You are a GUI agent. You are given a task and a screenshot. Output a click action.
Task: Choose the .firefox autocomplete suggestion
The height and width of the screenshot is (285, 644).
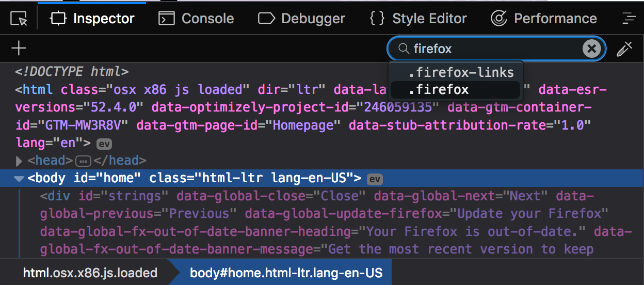pyautogui.click(x=456, y=89)
